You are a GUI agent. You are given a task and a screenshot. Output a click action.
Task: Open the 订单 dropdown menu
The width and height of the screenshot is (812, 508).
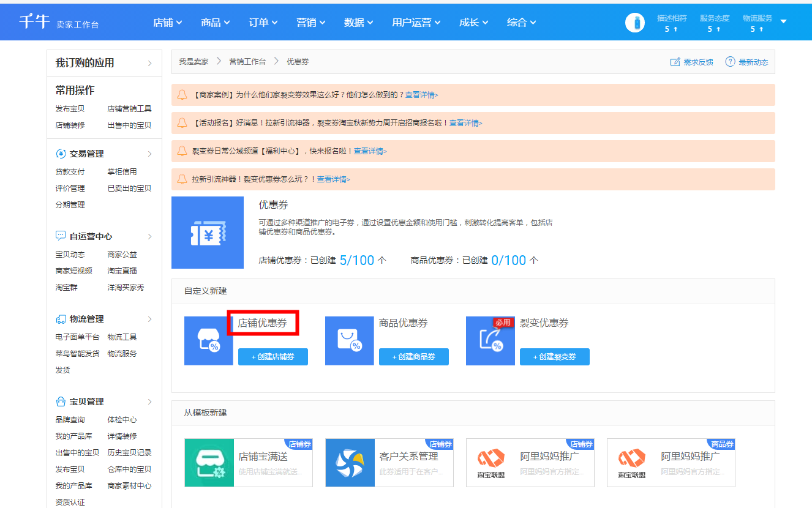point(263,22)
